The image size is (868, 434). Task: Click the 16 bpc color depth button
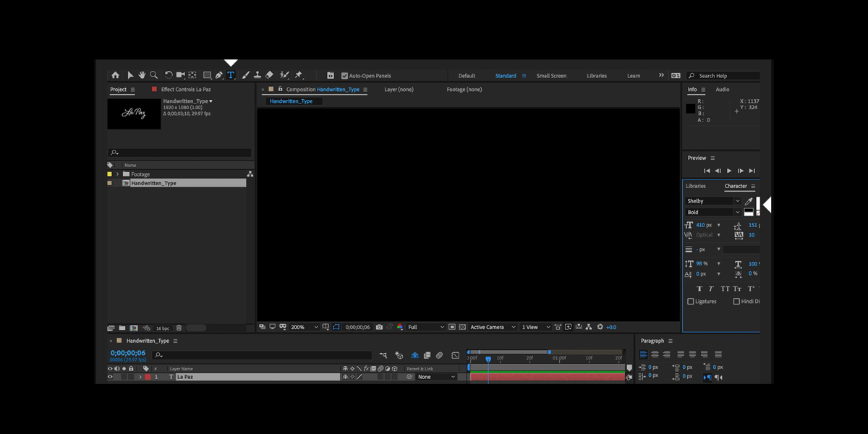[163, 328]
